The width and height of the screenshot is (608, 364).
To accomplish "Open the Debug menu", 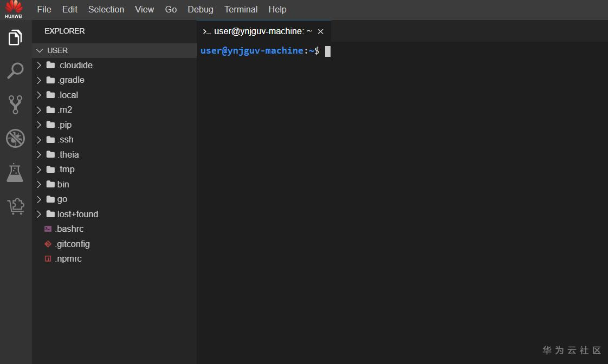I will (200, 9).
